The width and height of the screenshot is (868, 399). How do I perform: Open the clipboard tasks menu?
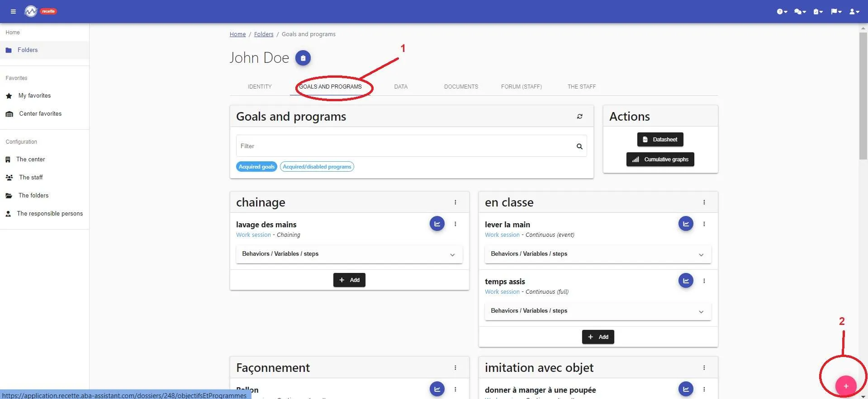click(818, 12)
